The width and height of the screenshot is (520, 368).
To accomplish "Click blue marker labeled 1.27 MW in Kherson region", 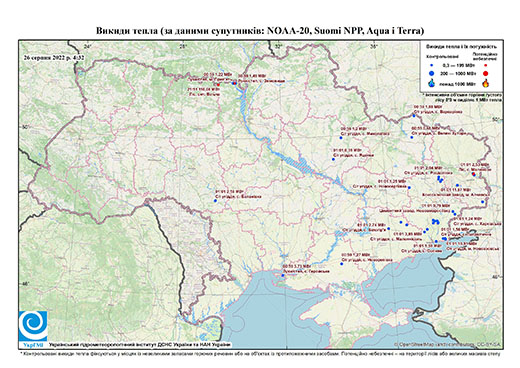I will point(342,264).
